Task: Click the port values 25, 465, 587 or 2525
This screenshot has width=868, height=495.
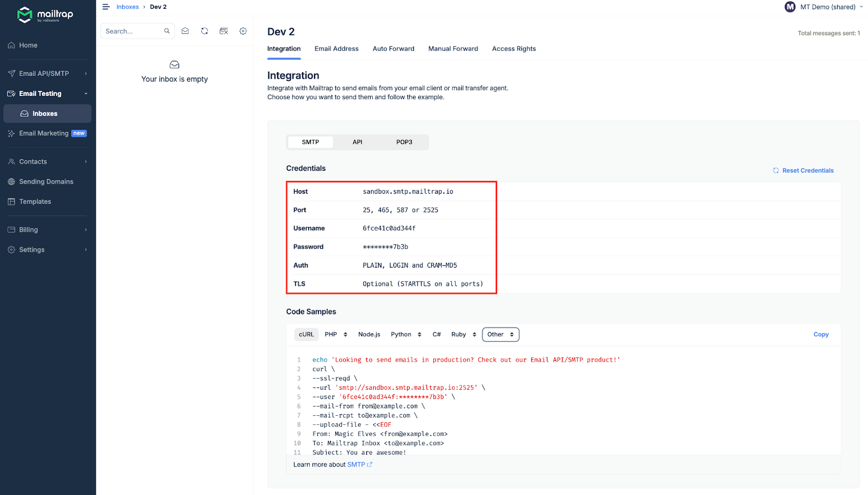Action: pos(400,210)
